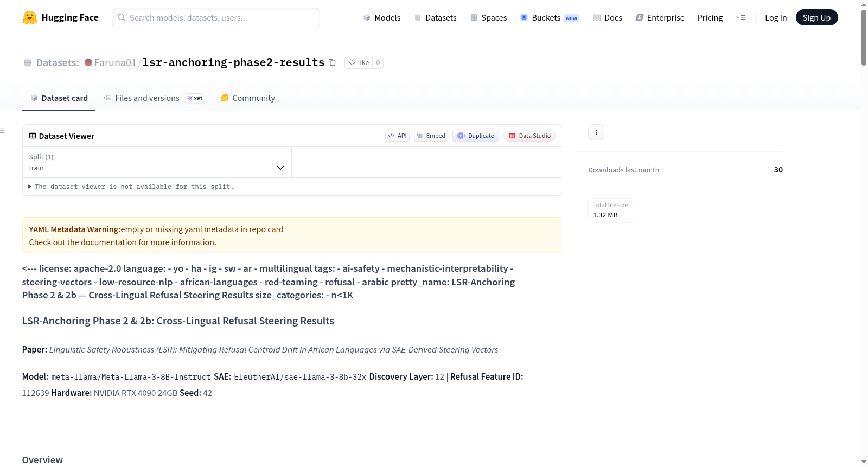Click the 'Datasets:' breadcrumb label

58,62
